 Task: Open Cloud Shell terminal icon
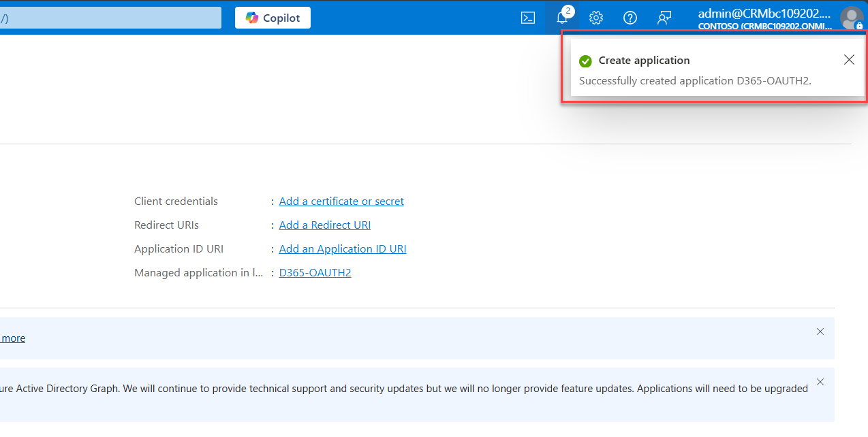528,18
